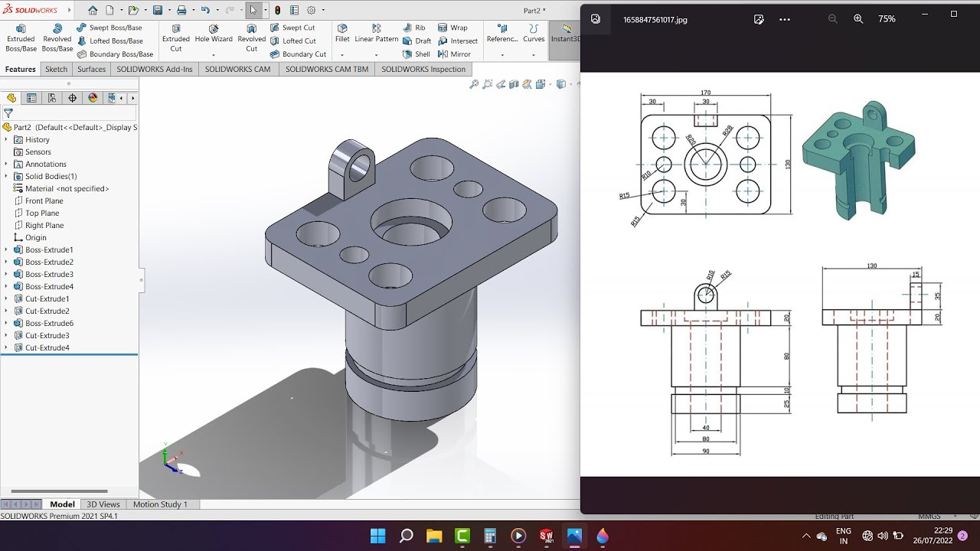
Task: Expand the Cut-Extrude1 feature node
Action: (x=7, y=299)
